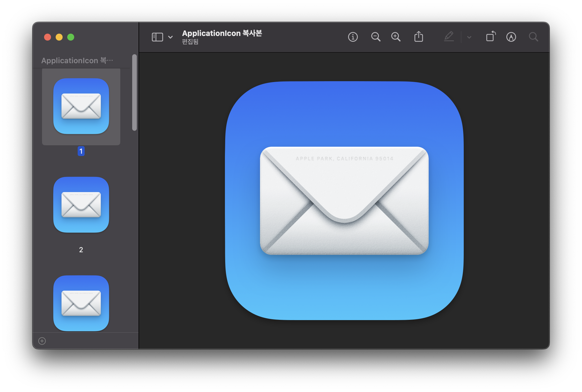Click the zoom in magnifier
582x392 pixels.
(396, 37)
